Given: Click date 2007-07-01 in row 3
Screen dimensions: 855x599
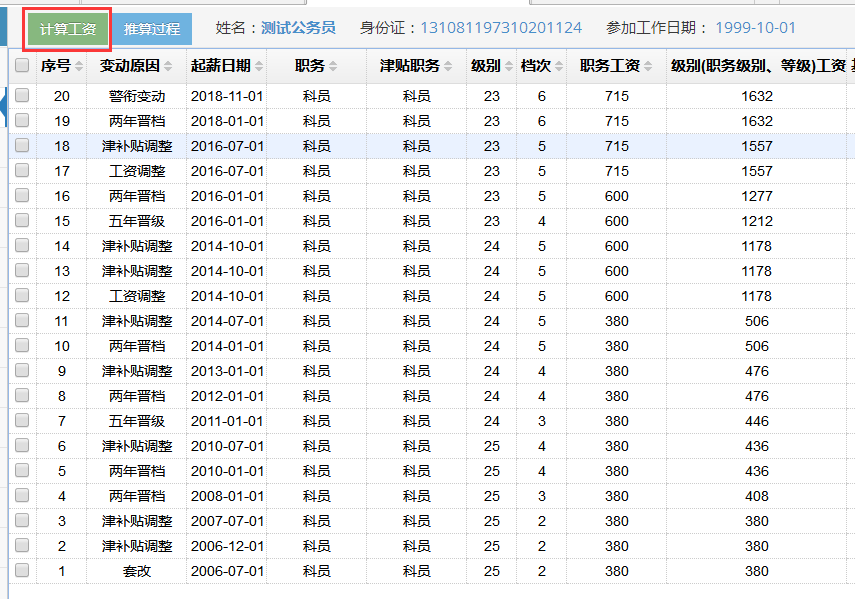Looking at the screenshot, I should click(x=227, y=521).
